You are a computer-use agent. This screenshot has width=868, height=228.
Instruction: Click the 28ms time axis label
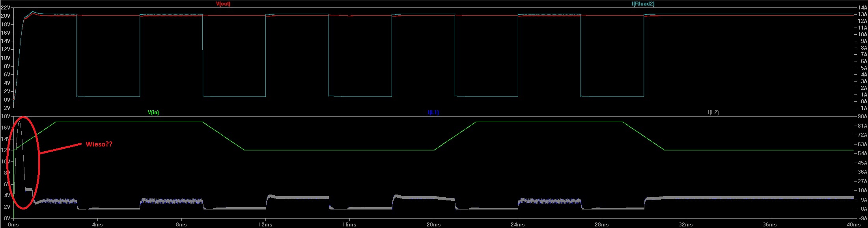(x=601, y=224)
